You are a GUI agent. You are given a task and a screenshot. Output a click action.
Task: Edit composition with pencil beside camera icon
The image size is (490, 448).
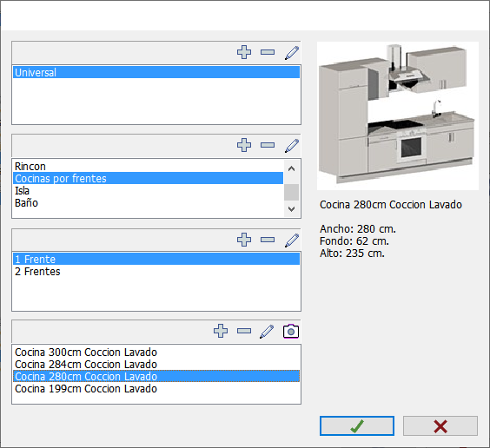(267, 332)
